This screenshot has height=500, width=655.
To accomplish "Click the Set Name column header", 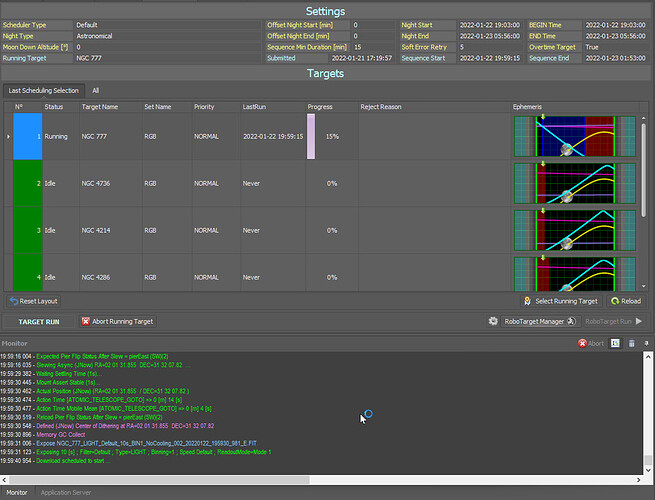I will (167, 107).
